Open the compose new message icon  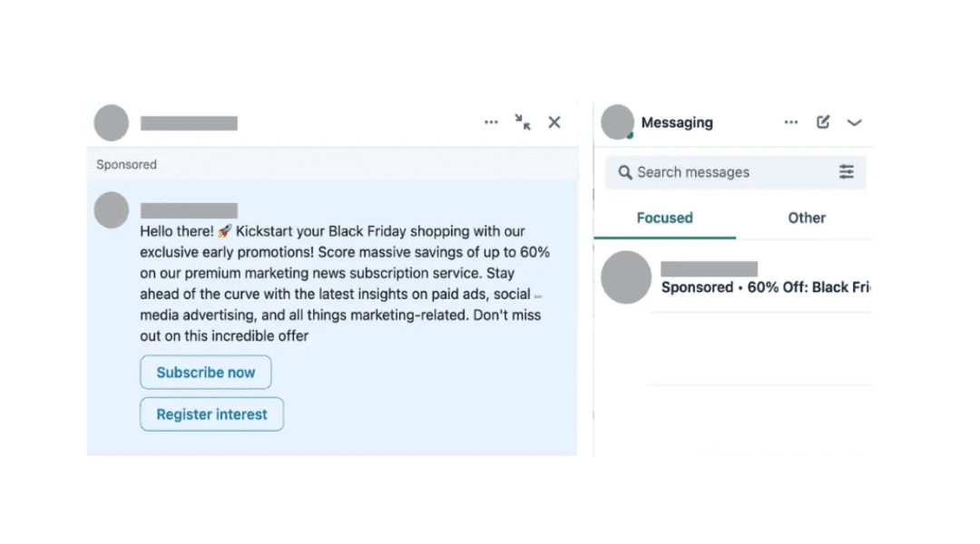click(822, 121)
